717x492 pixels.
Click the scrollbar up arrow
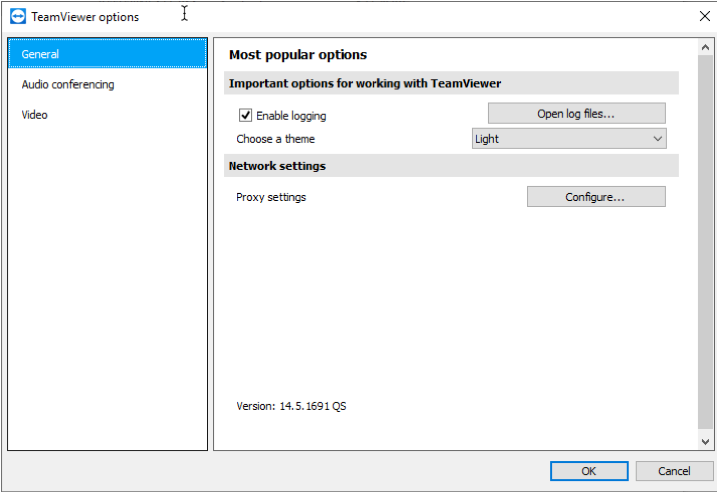tap(705, 47)
